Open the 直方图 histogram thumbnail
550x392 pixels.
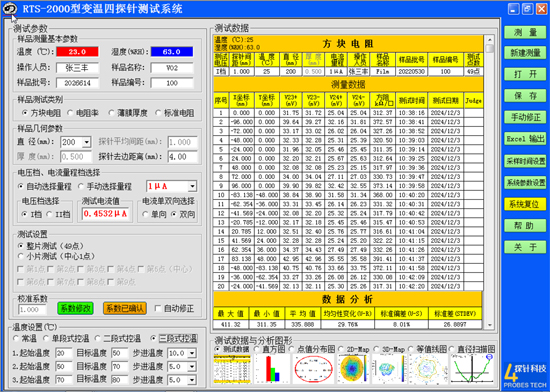(x=272, y=369)
